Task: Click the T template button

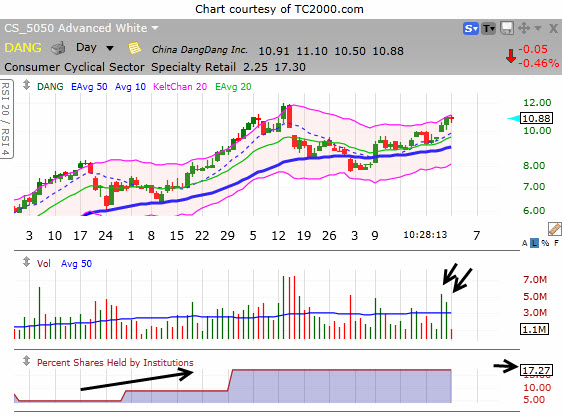Action: (x=488, y=28)
